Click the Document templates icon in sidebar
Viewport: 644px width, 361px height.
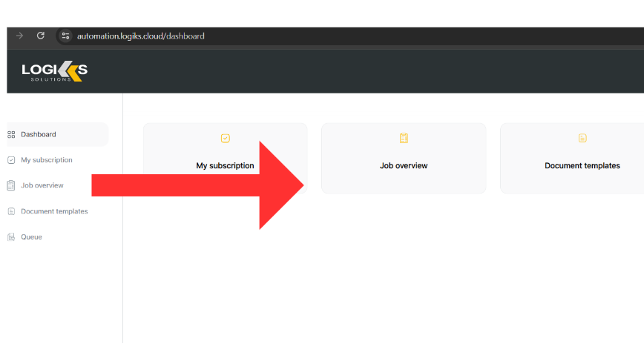[11, 211]
